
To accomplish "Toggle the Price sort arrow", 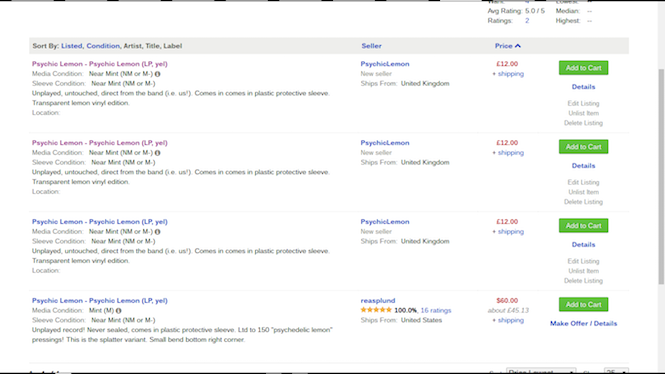I will 518,46.
